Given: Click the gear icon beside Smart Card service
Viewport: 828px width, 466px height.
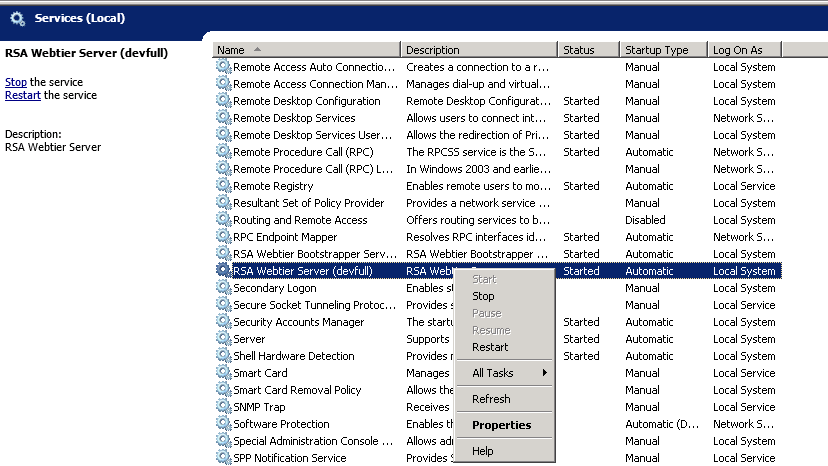Looking at the screenshot, I should (x=223, y=373).
